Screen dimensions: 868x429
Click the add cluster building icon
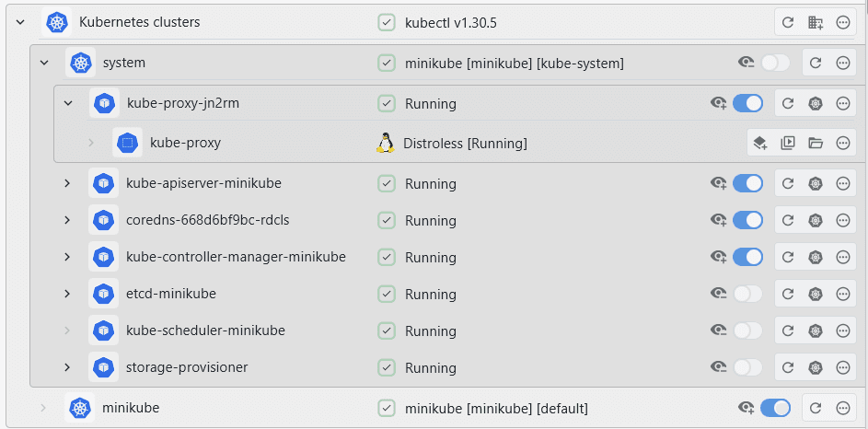(815, 22)
